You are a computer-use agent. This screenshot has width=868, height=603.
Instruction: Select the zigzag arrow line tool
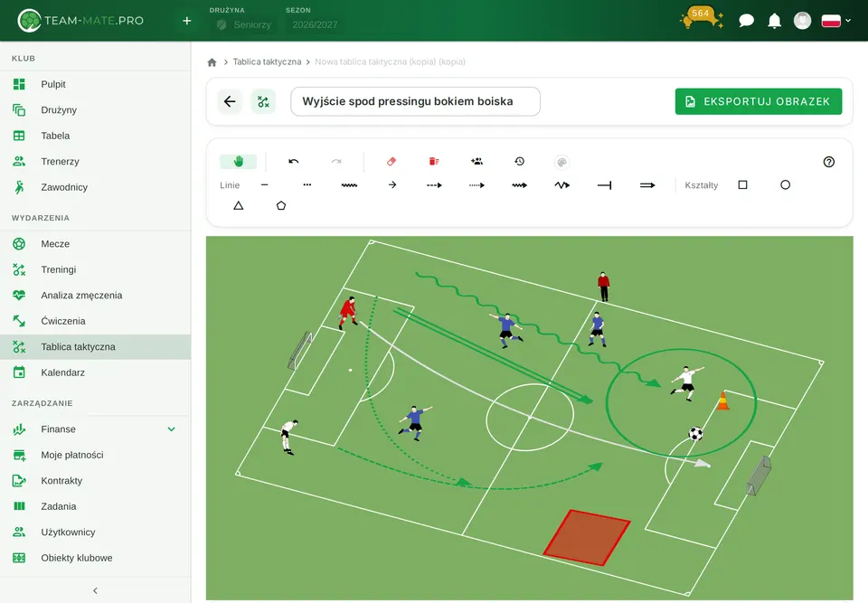561,185
